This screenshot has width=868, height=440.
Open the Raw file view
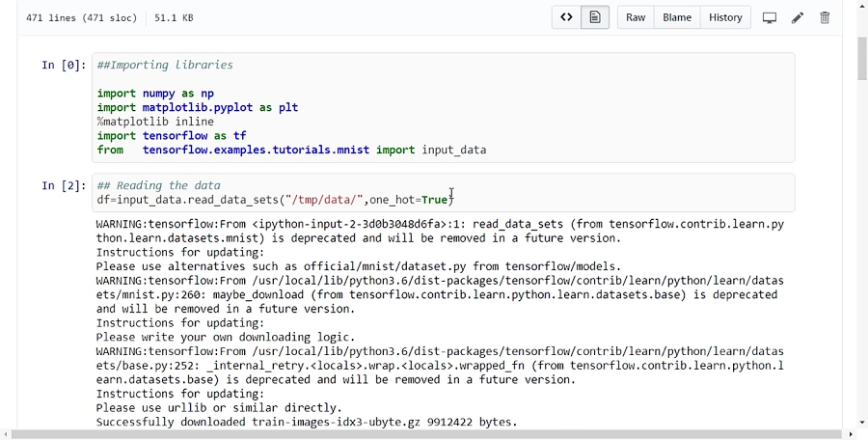(636, 17)
